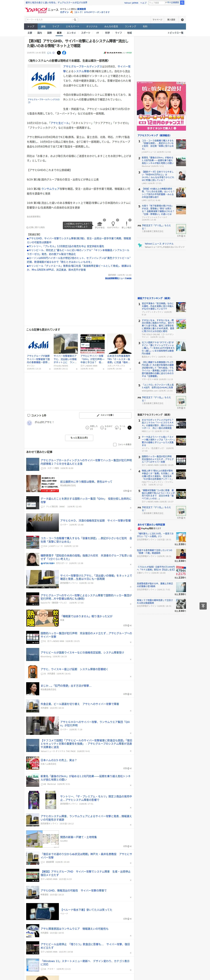Share the article on Facebook

pyautogui.click(x=64, y=53)
